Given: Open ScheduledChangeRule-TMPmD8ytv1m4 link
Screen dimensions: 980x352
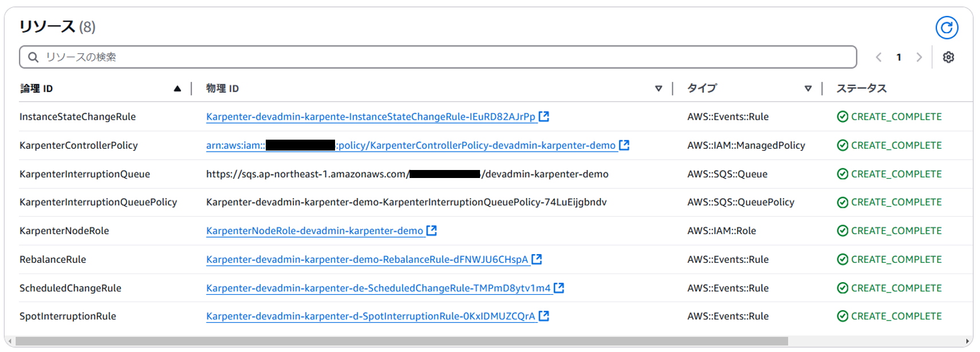Looking at the screenshot, I should (378, 288).
